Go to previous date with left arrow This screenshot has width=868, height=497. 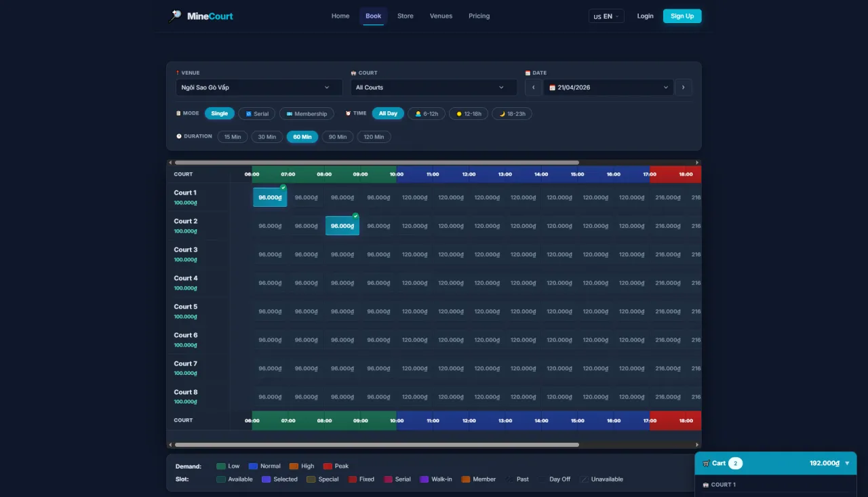pyautogui.click(x=533, y=87)
